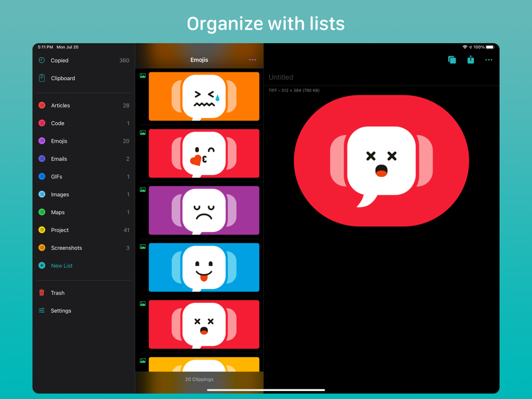Click the Untitled title field
532x399 pixels.
pyautogui.click(x=381, y=77)
